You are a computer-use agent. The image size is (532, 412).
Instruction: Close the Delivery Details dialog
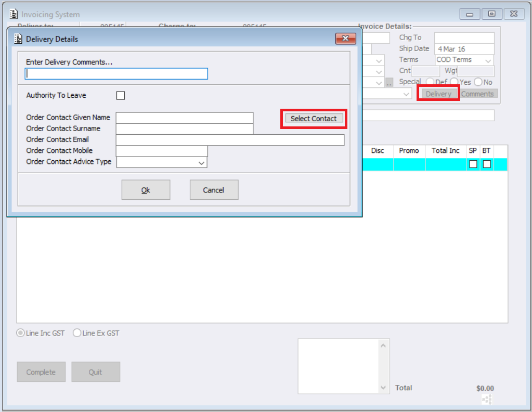[345, 38]
